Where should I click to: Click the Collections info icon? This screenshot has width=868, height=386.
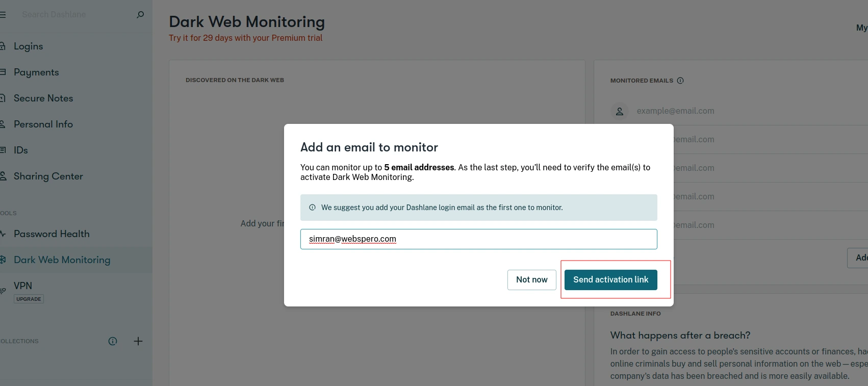click(113, 341)
